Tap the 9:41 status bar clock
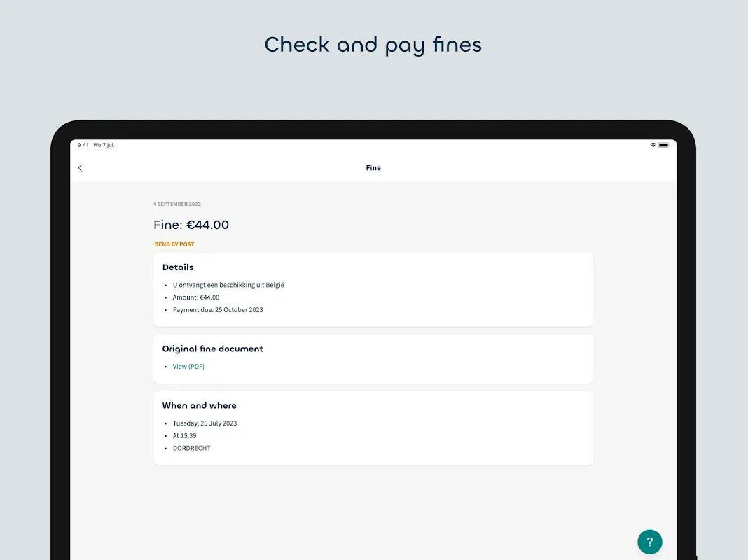 tap(83, 145)
